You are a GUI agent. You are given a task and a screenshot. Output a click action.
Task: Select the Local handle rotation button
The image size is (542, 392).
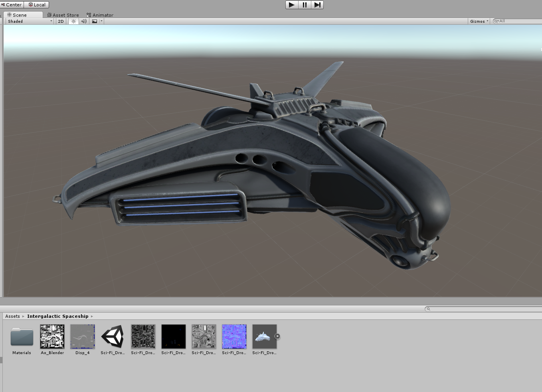(x=36, y=4)
